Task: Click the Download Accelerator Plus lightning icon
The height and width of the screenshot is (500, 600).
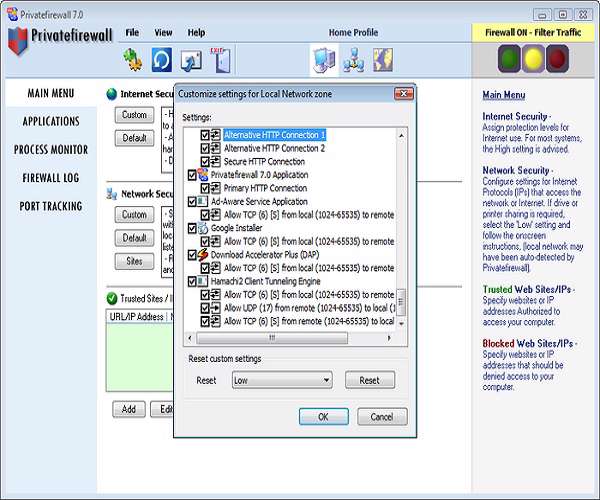Action: pyautogui.click(x=203, y=254)
